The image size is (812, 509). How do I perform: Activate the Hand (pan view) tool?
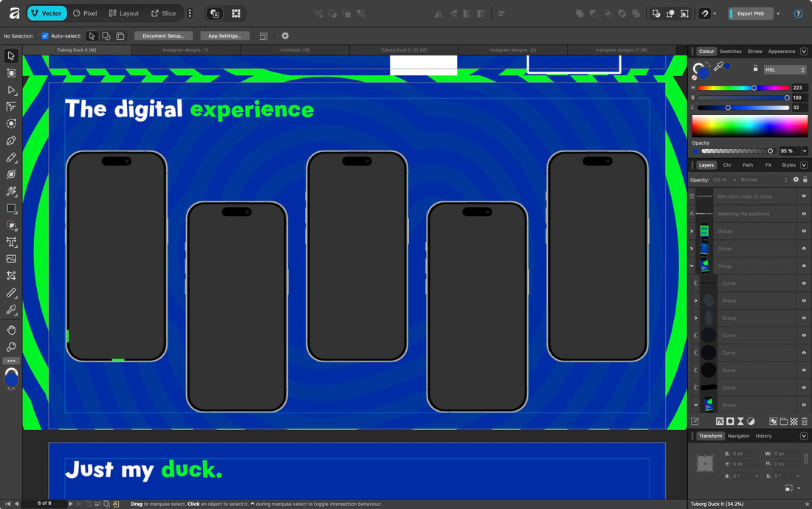coord(11,330)
